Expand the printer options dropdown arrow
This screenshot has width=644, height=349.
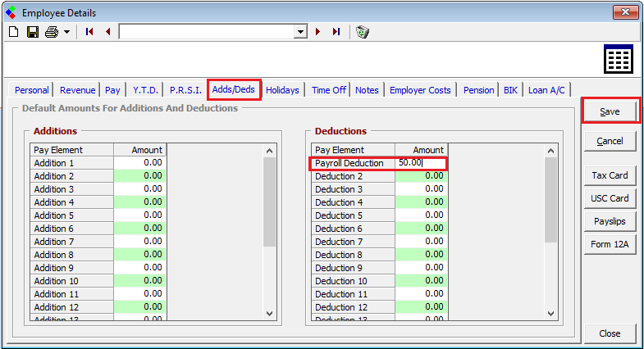click(66, 32)
